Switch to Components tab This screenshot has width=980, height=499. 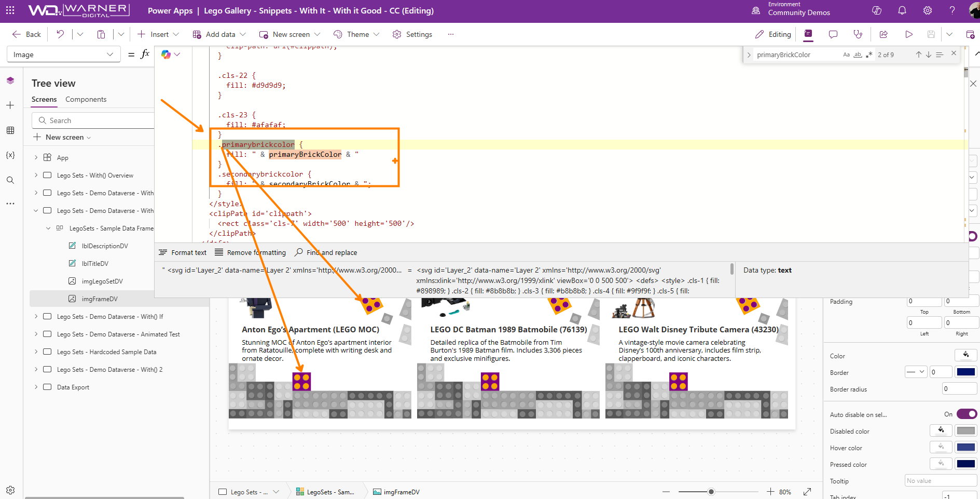tap(86, 99)
